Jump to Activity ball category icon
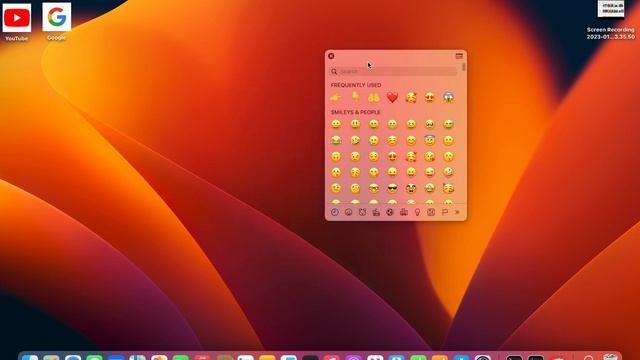Image resolution: width=640 pixels, height=360 pixels. pyautogui.click(x=390, y=212)
